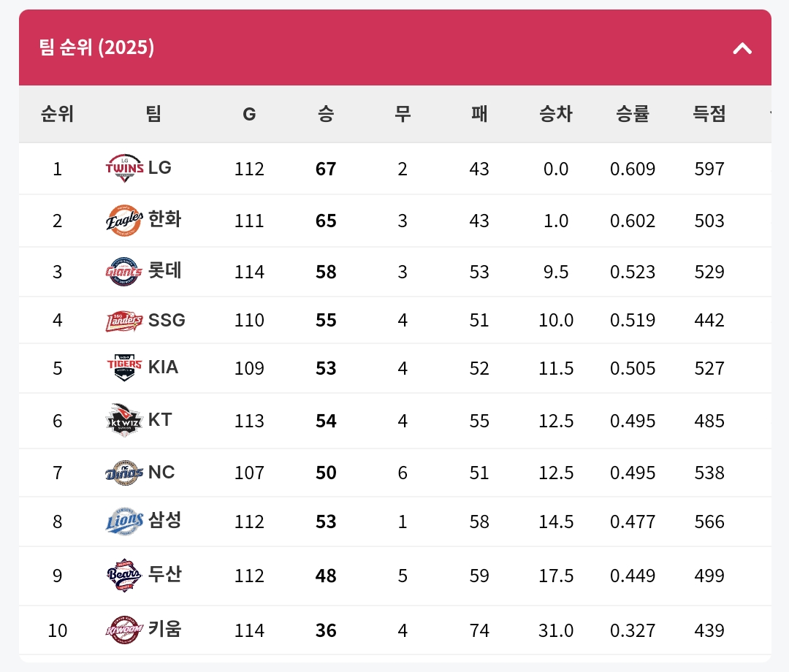The height and width of the screenshot is (672, 789).
Task: Collapse the 팀 순위 (2025) panel
Action: 742,48
